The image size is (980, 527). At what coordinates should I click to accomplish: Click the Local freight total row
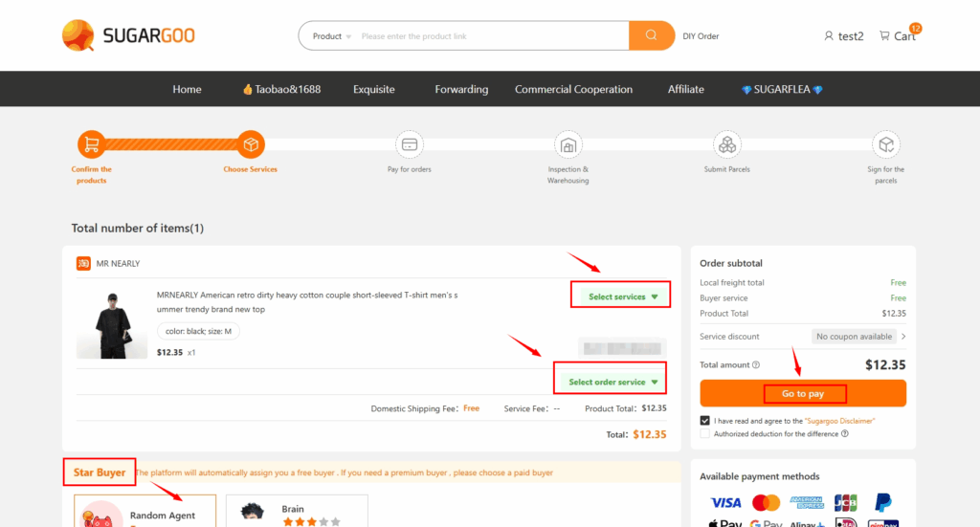tap(803, 283)
